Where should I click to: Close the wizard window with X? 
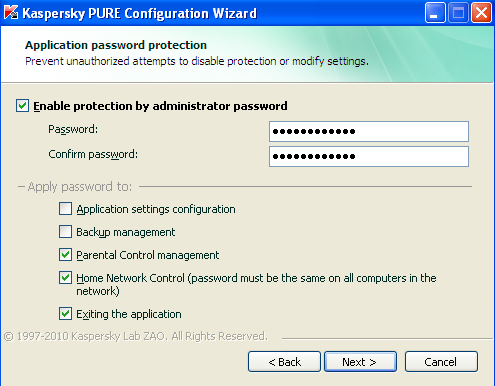[481, 13]
